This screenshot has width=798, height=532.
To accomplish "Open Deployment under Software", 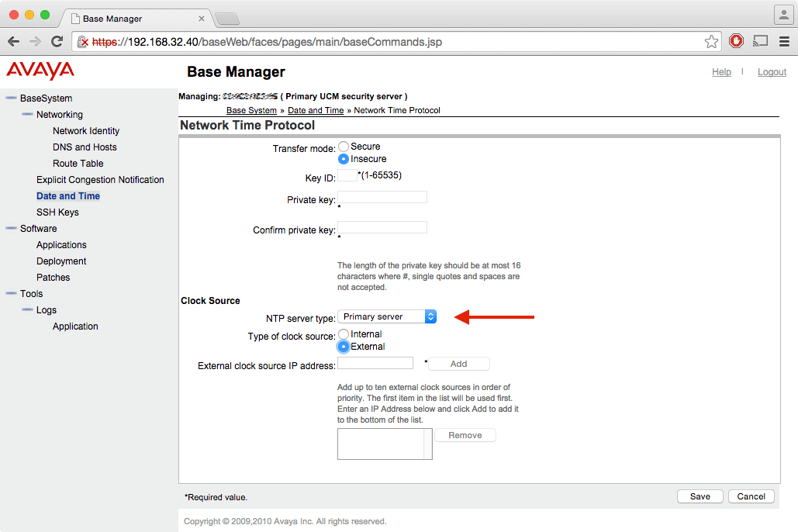I will pos(61,261).
